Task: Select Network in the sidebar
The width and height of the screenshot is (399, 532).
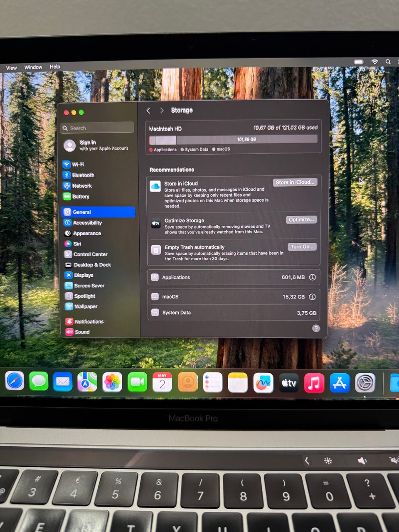Action: [78, 186]
